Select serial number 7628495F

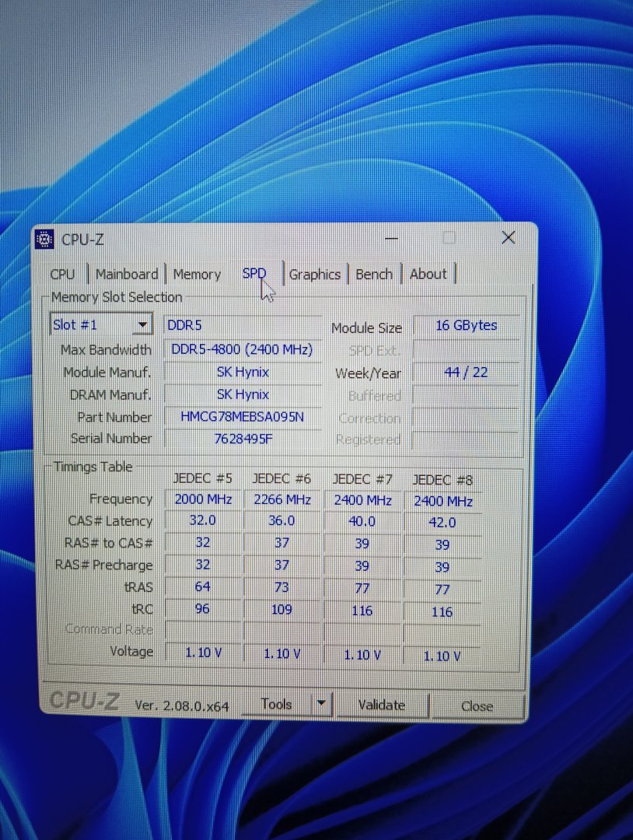tap(242, 439)
